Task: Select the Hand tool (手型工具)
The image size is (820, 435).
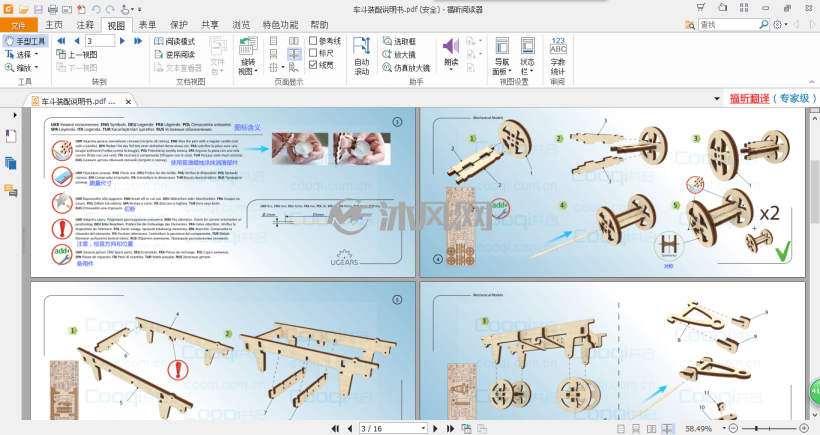Action: tap(25, 41)
